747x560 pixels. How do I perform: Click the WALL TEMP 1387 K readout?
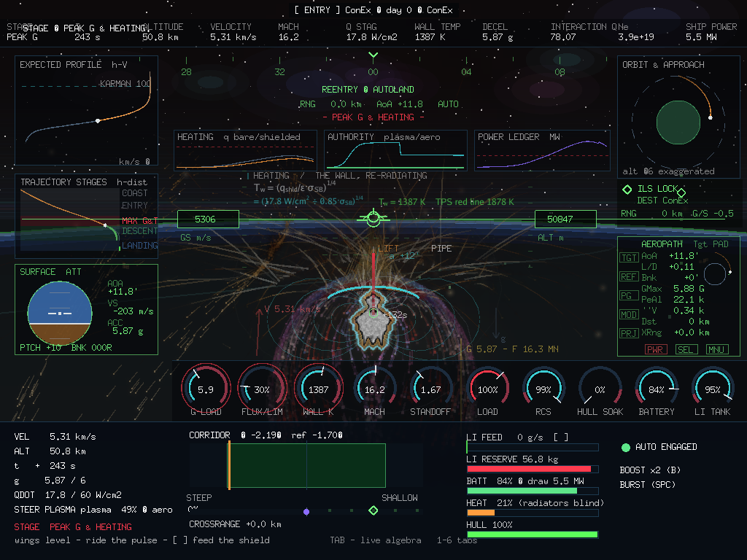coord(438,31)
